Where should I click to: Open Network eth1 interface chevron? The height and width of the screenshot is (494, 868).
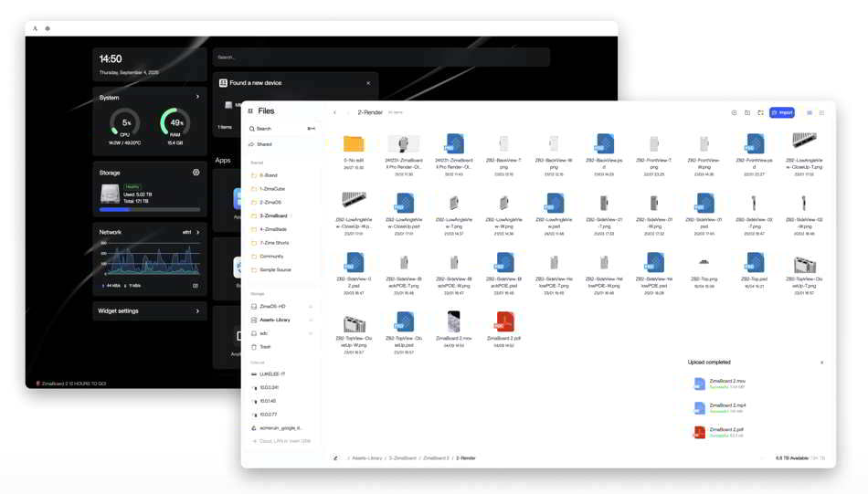[x=197, y=232]
